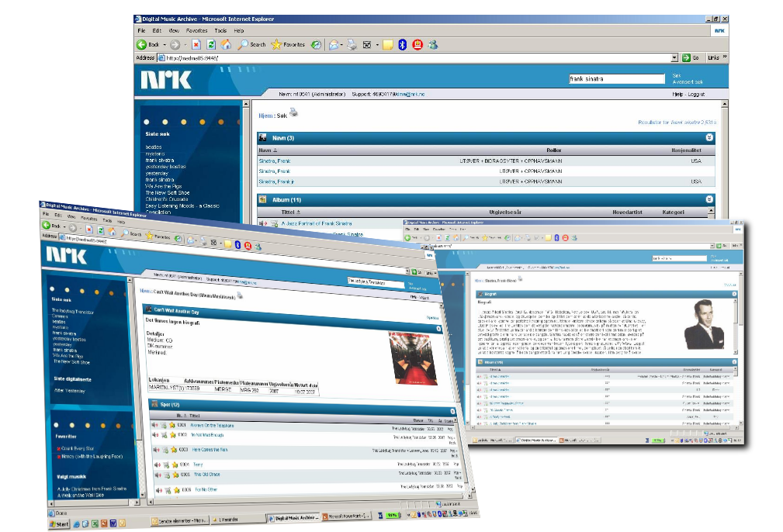The width and height of the screenshot is (783, 532).
Task: Collapse the Album (11) section
Action: coord(709,199)
